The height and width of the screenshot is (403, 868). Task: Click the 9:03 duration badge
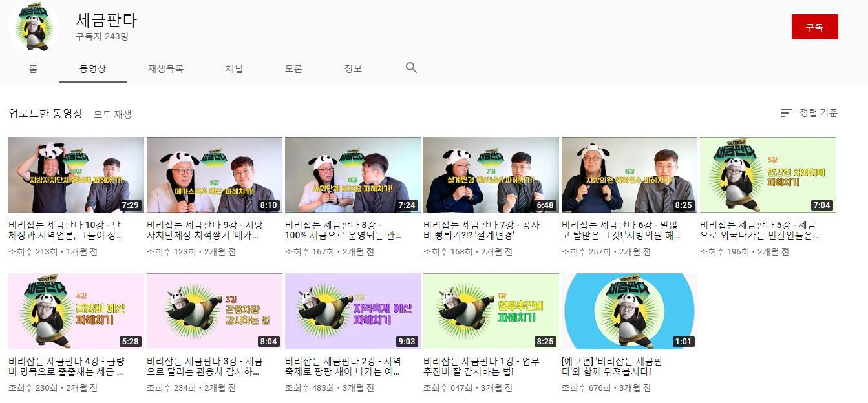coord(408,342)
